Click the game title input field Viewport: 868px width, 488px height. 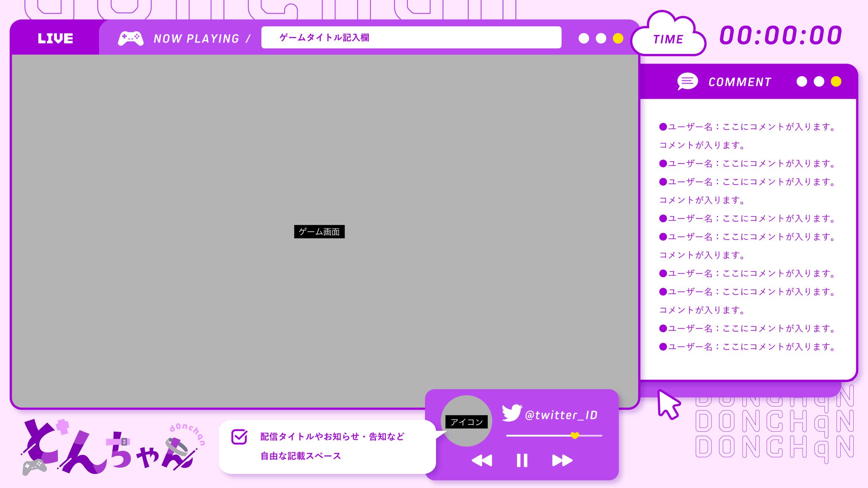point(411,38)
